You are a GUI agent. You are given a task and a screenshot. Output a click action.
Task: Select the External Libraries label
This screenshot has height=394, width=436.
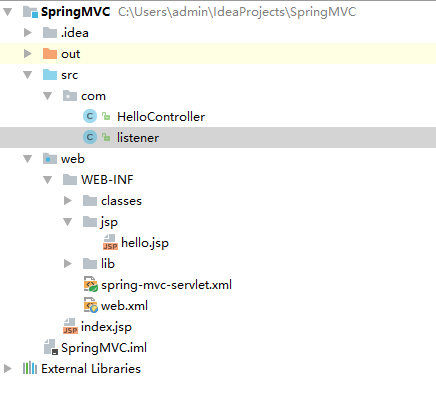91,369
